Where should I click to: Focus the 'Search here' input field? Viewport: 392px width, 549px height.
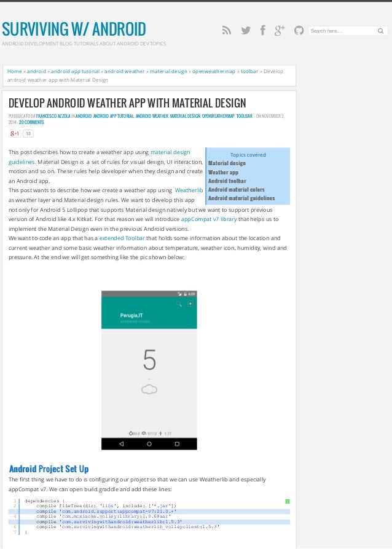click(x=342, y=31)
